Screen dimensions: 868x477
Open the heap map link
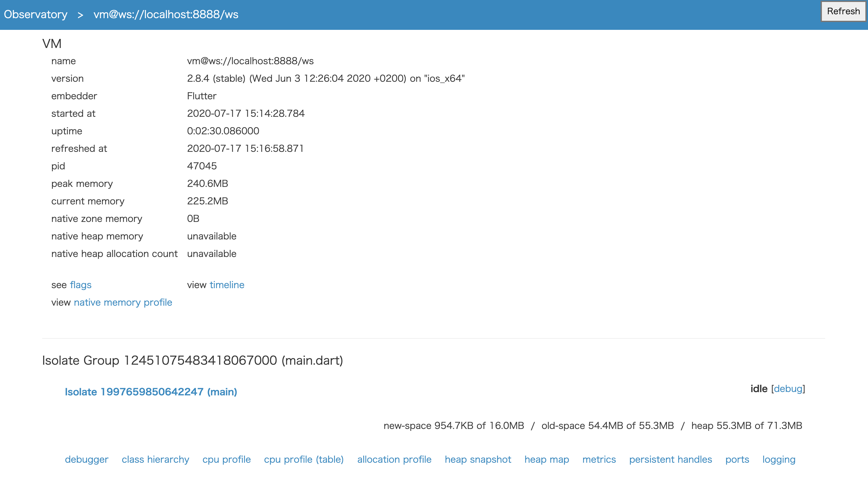point(546,459)
